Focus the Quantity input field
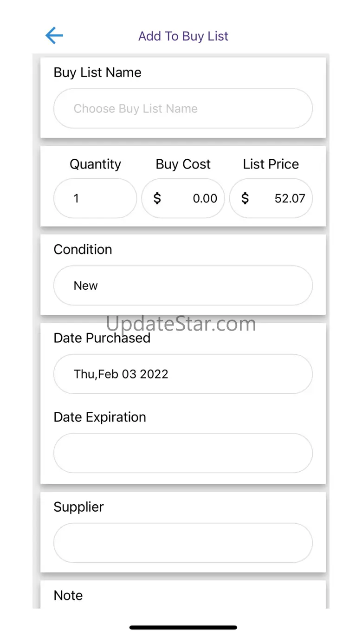The width and height of the screenshot is (362, 644). point(95,198)
